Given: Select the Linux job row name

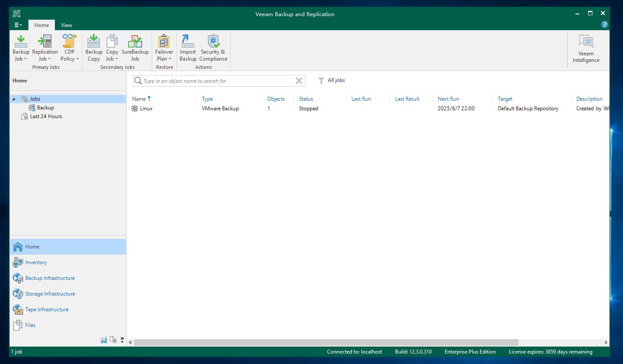Looking at the screenshot, I should click(x=146, y=109).
